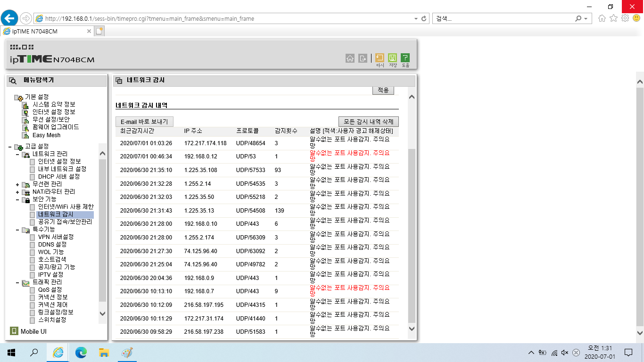Click the browser address bar
Screen dimensions: 644x362
[226, 18]
